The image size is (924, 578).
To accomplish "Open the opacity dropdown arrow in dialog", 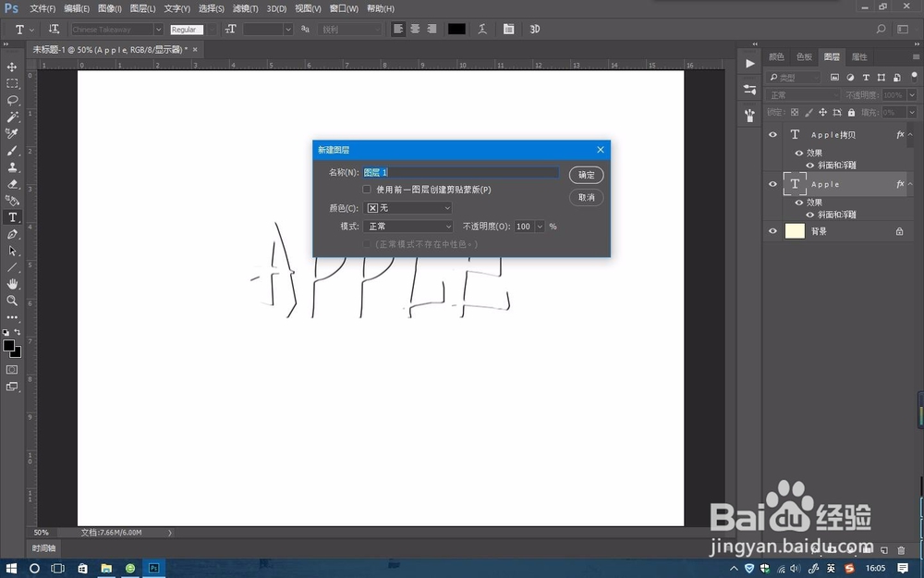I will [540, 226].
